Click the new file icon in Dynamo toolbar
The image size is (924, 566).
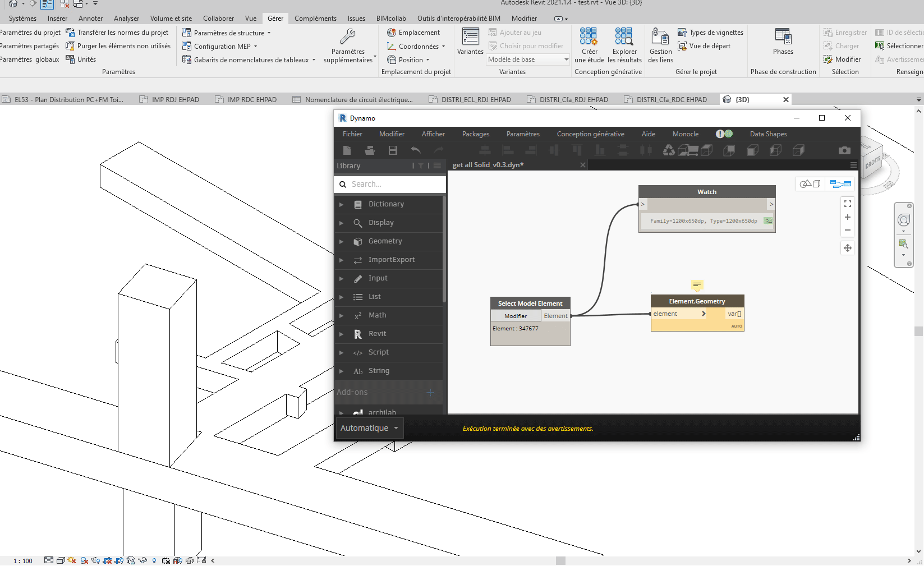(347, 150)
